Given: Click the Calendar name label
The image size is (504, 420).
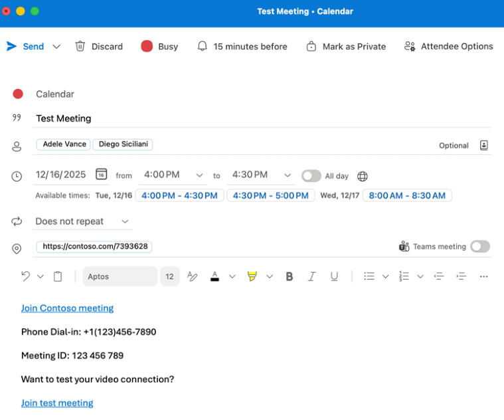Looking at the screenshot, I should (55, 94).
